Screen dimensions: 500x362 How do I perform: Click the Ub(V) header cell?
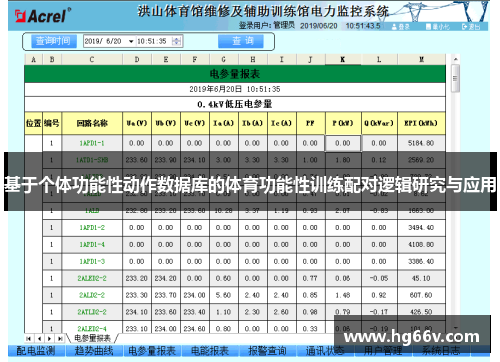tap(166, 123)
